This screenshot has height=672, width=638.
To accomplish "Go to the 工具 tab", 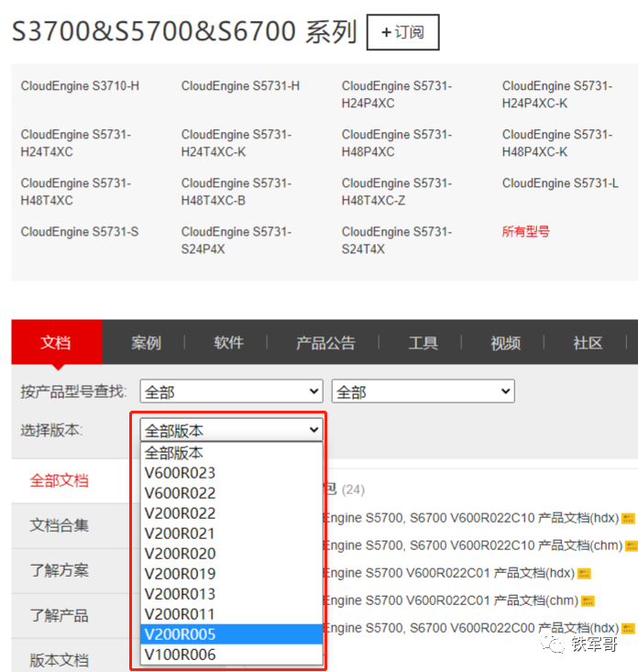I will 423,343.
